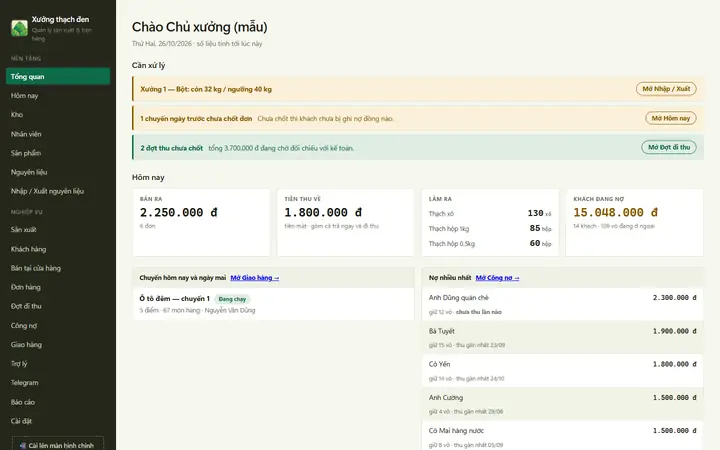
Task: Open Bà Tuyết debt row
Action: (x=562, y=338)
